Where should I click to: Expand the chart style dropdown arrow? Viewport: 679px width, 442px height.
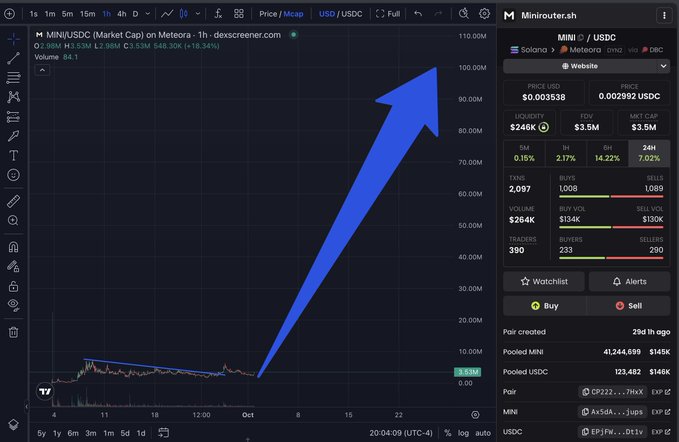click(198, 14)
